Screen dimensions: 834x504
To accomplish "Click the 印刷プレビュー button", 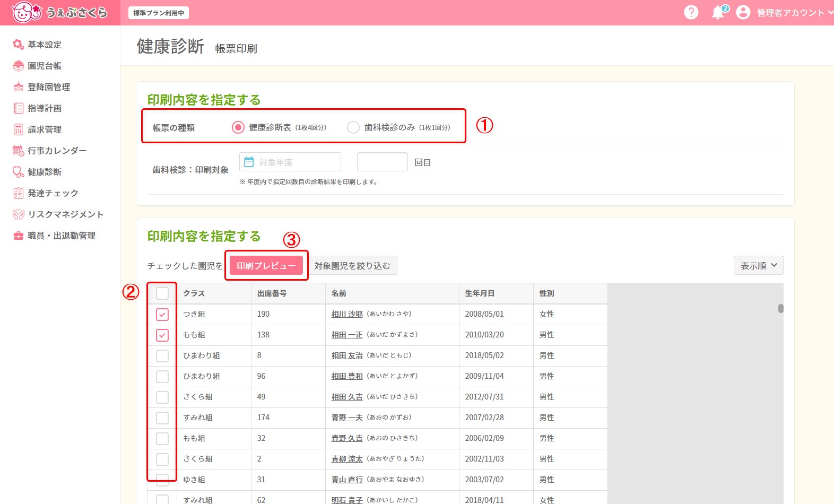I will [x=266, y=266].
